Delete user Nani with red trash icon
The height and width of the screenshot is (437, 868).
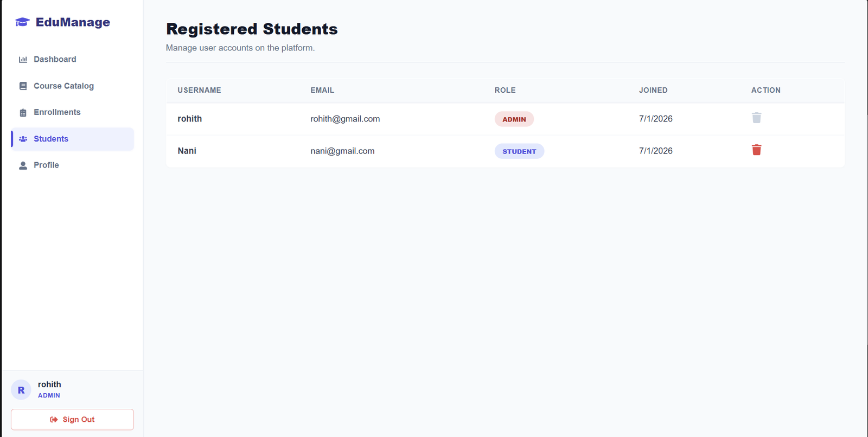pyautogui.click(x=756, y=150)
